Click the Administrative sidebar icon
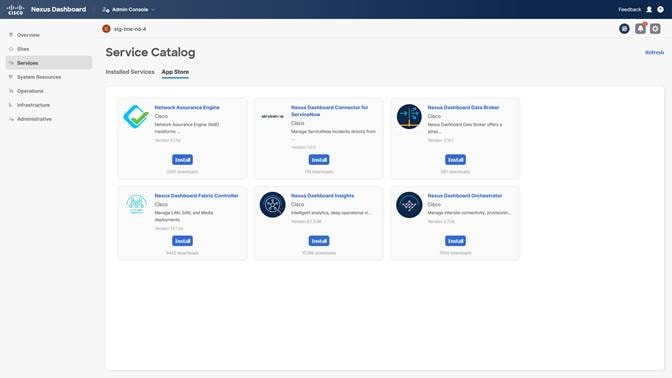This screenshot has width=672, height=378. 11,119
